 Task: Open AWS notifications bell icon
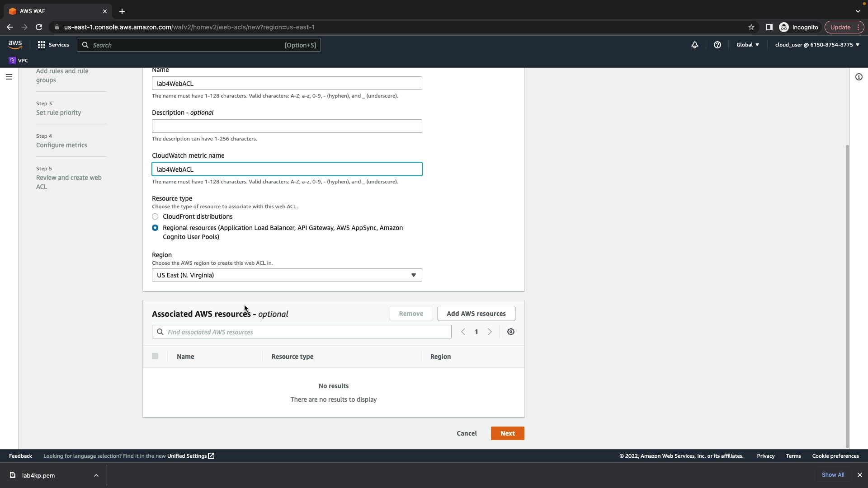tap(695, 45)
